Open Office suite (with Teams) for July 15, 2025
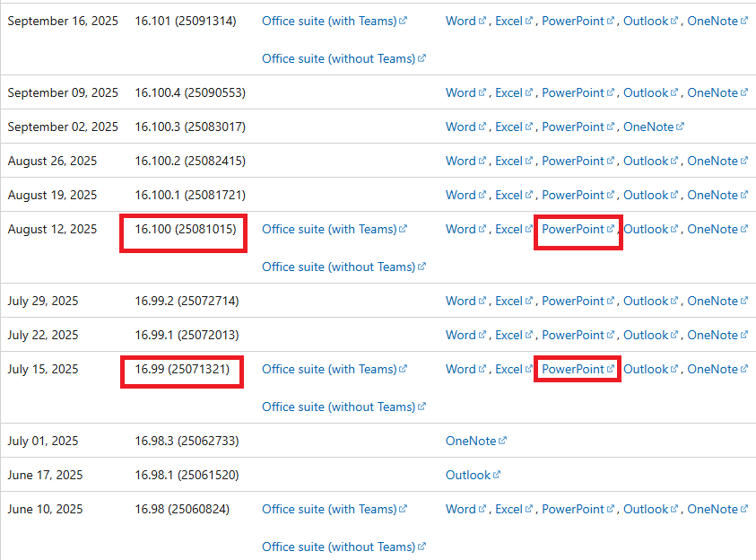The height and width of the screenshot is (560, 756). (x=335, y=370)
